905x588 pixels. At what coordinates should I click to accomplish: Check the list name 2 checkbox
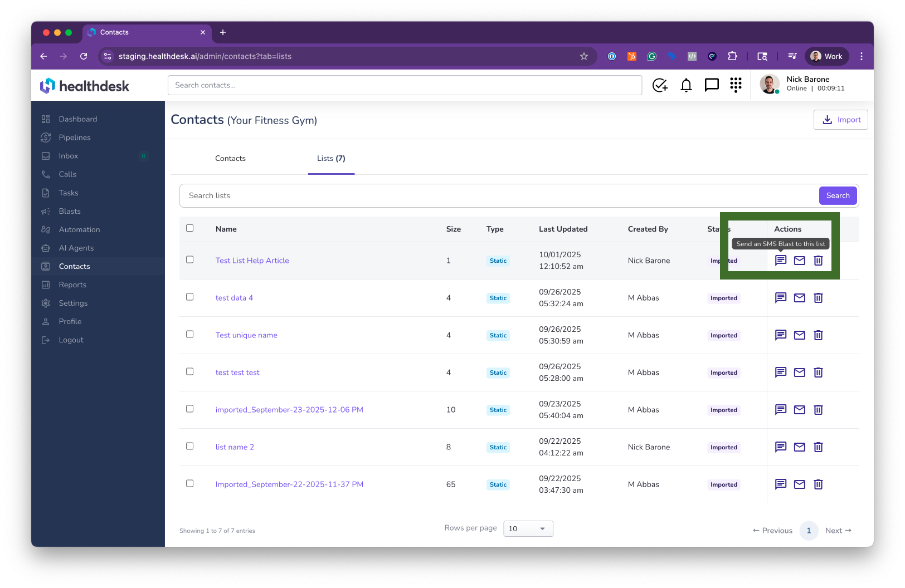coord(190,447)
